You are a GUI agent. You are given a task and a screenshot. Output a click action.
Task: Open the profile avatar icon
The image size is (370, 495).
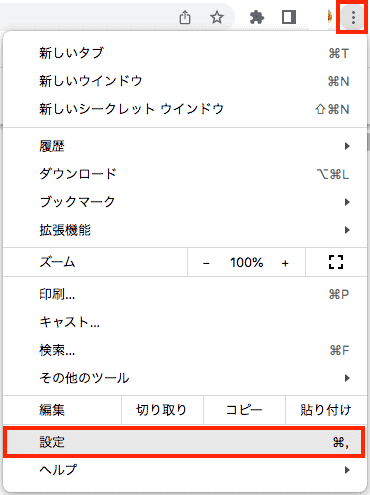pos(329,17)
